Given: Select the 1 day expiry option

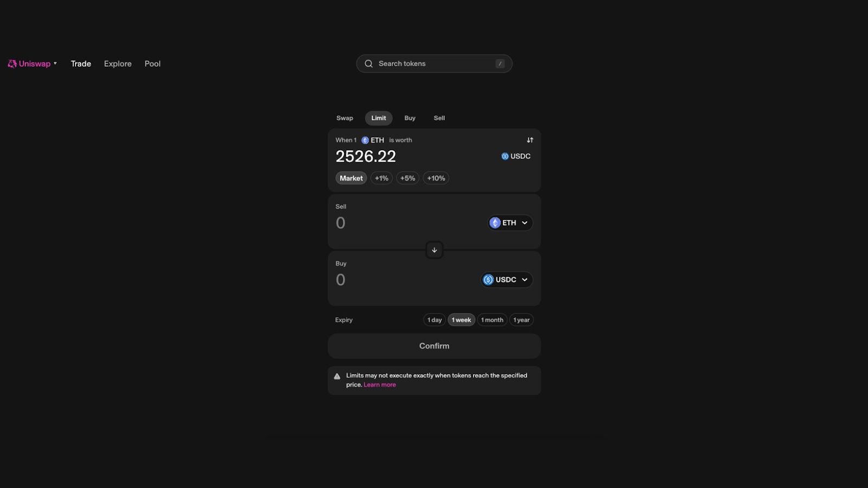Looking at the screenshot, I should 435,320.
